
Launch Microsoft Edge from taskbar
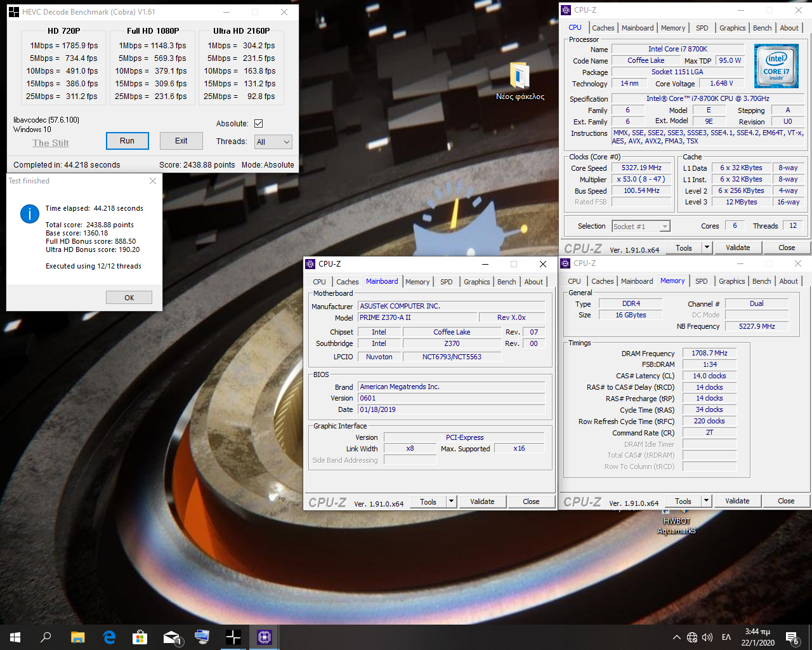click(109, 637)
